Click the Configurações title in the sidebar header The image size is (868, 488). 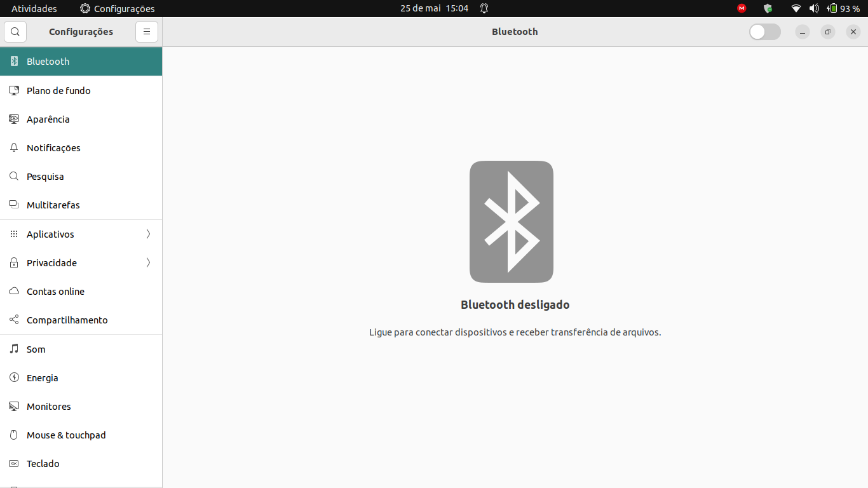pyautogui.click(x=81, y=32)
